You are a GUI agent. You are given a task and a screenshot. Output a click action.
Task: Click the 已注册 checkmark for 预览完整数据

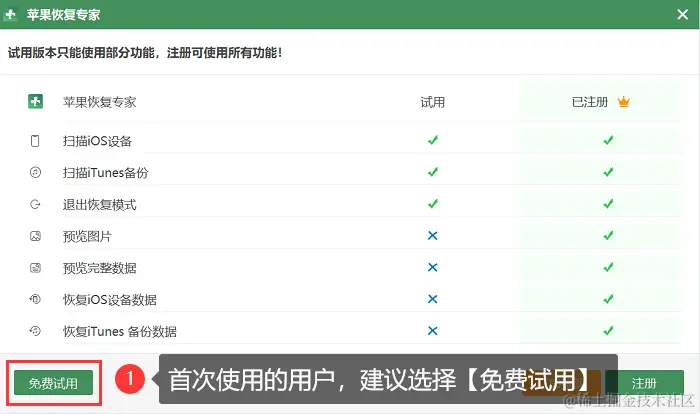point(608,267)
